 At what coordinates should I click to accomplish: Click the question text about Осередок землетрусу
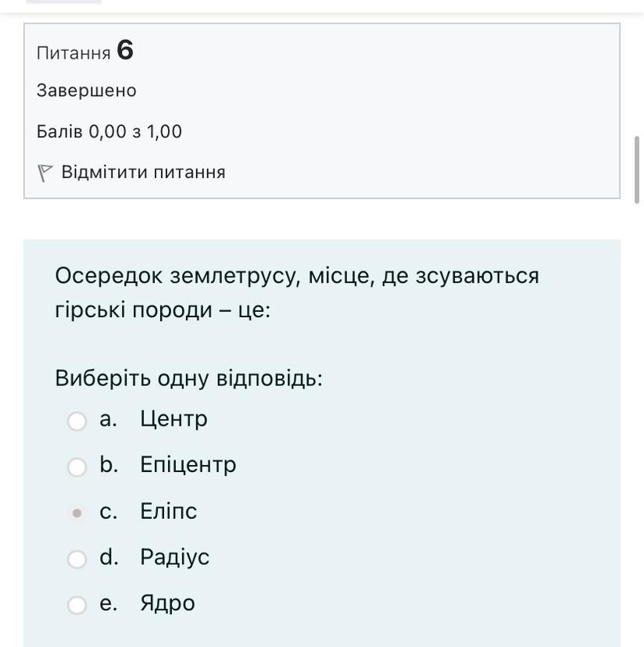(297, 292)
